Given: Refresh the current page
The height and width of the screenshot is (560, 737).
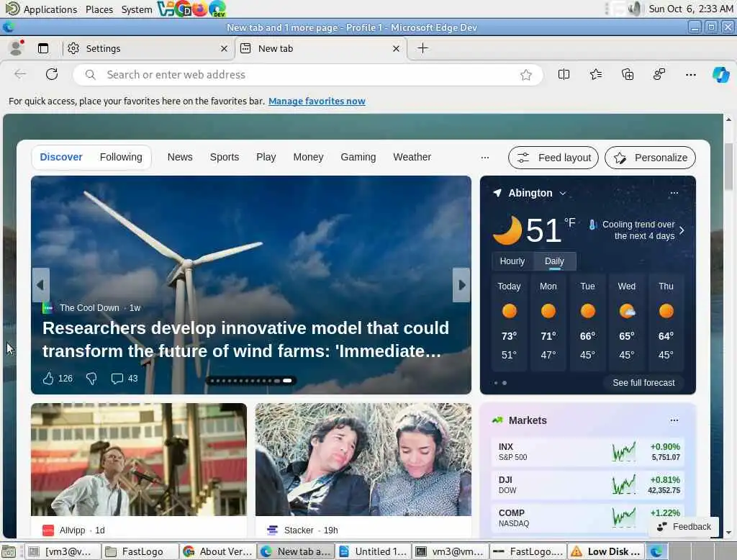Looking at the screenshot, I should pos(52,74).
